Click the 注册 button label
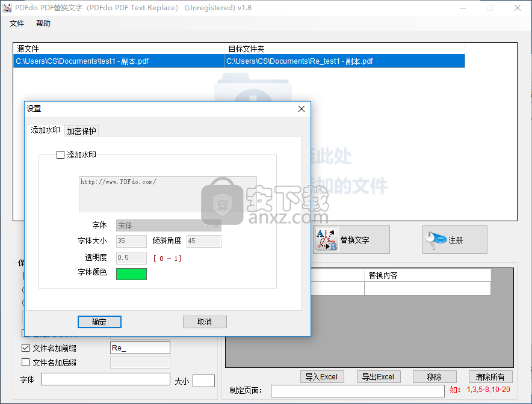Screen dimensions: 532x404 (x=456, y=240)
